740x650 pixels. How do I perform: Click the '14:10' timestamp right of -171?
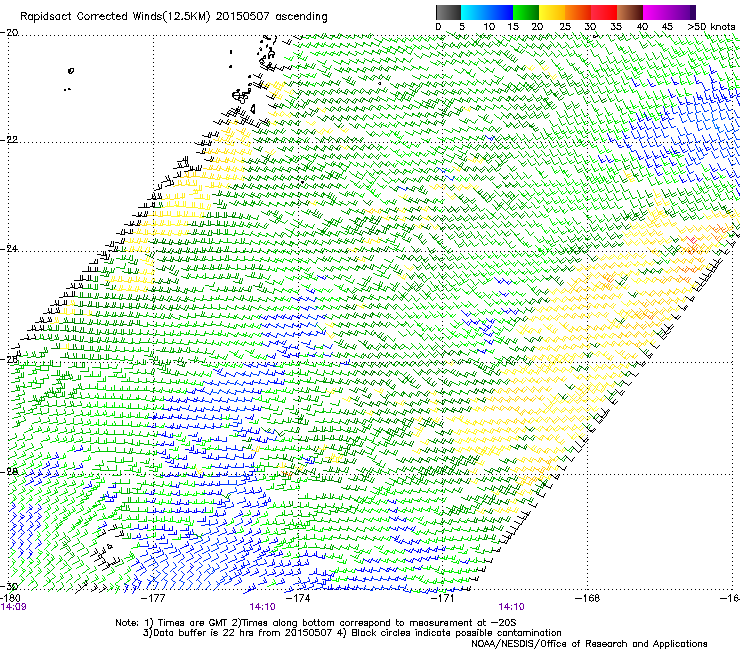click(x=512, y=607)
